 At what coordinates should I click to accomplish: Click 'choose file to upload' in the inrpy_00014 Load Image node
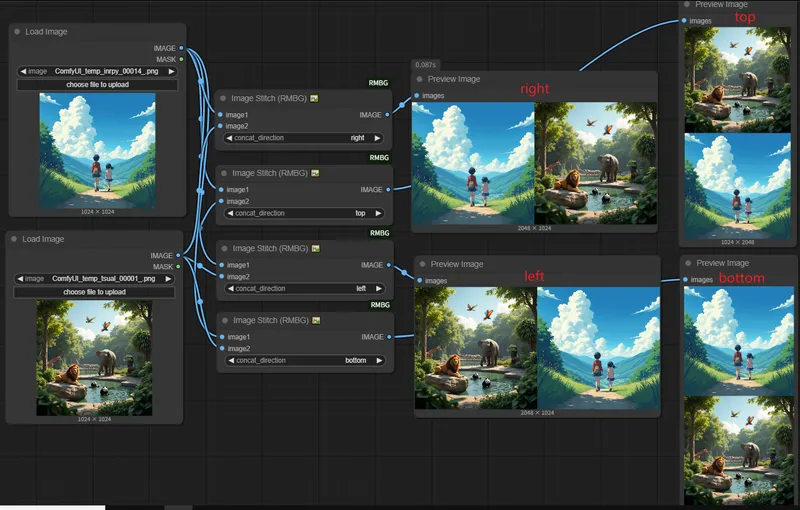(x=97, y=84)
